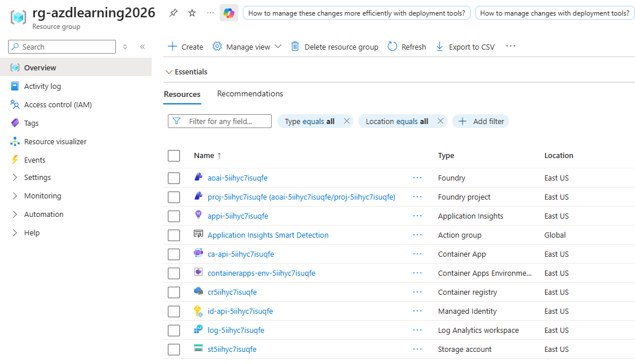Check the st5iihyc7isuqfe row checkbox

pyautogui.click(x=174, y=350)
